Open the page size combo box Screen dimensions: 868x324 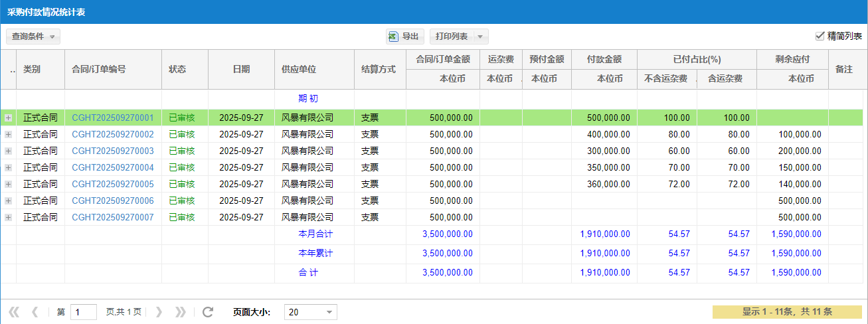tap(310, 312)
